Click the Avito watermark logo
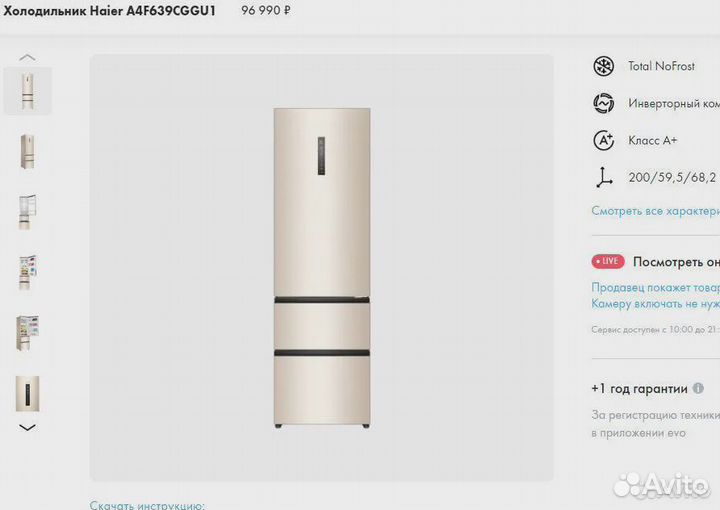The height and width of the screenshot is (510, 720). [662, 484]
